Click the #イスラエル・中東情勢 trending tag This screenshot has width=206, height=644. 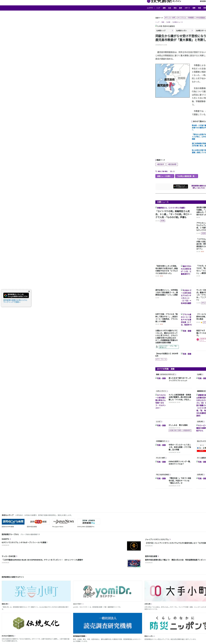[186, 18]
